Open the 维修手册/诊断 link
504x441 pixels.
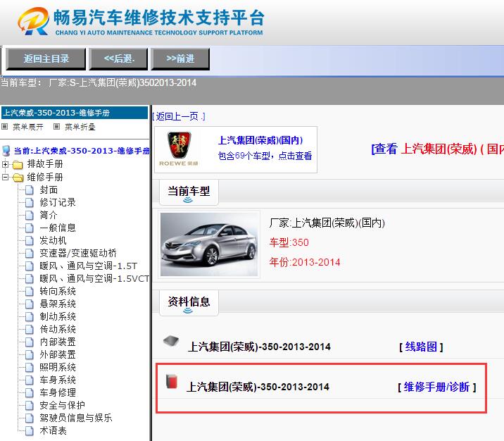437,387
